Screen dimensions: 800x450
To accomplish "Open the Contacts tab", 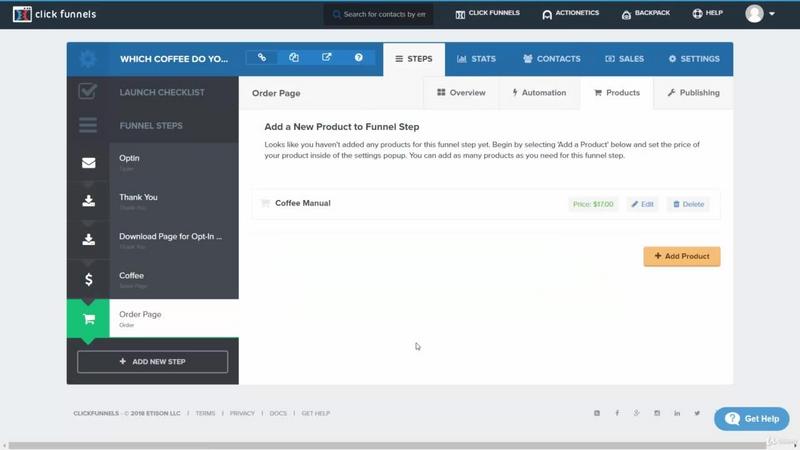I will pos(552,59).
